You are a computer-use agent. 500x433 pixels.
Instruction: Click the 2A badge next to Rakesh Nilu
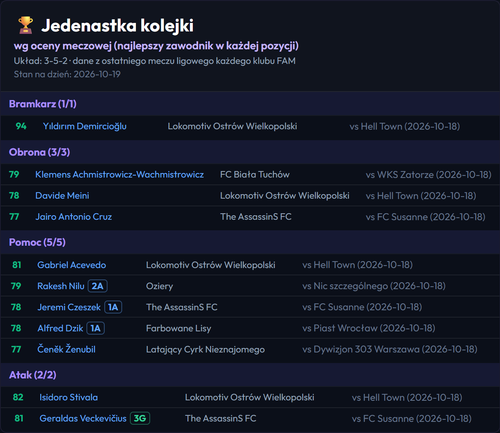[x=97, y=286]
